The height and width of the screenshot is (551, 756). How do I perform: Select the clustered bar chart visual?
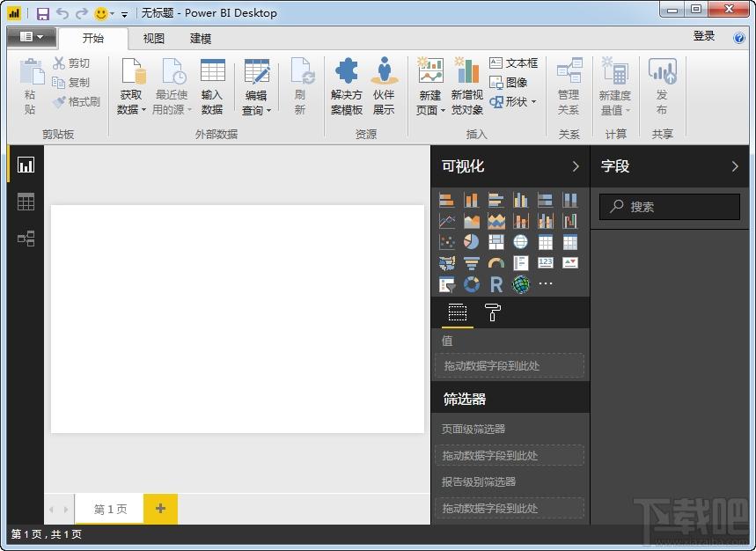coord(495,200)
